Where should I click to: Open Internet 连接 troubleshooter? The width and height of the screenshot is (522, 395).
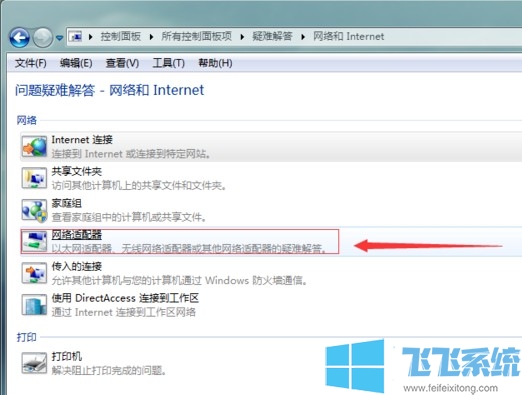click(x=82, y=140)
